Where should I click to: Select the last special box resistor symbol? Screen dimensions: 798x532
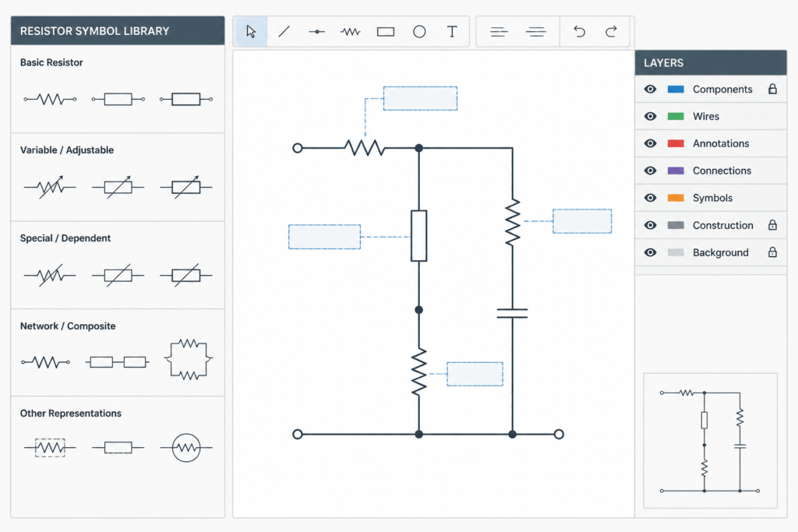185,275
